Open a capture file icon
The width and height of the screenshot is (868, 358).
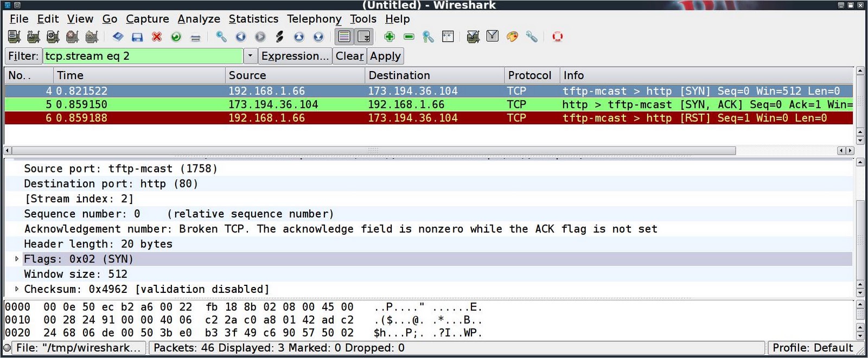pyautogui.click(x=118, y=37)
